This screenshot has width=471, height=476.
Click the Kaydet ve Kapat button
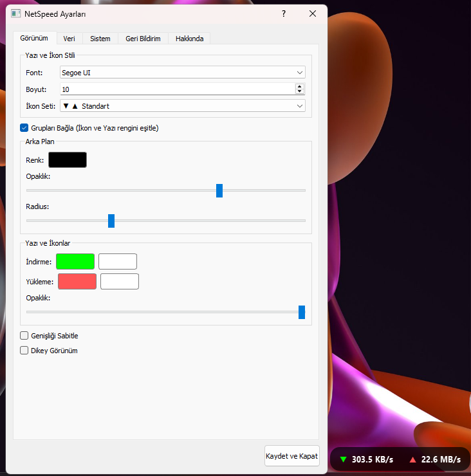click(292, 456)
